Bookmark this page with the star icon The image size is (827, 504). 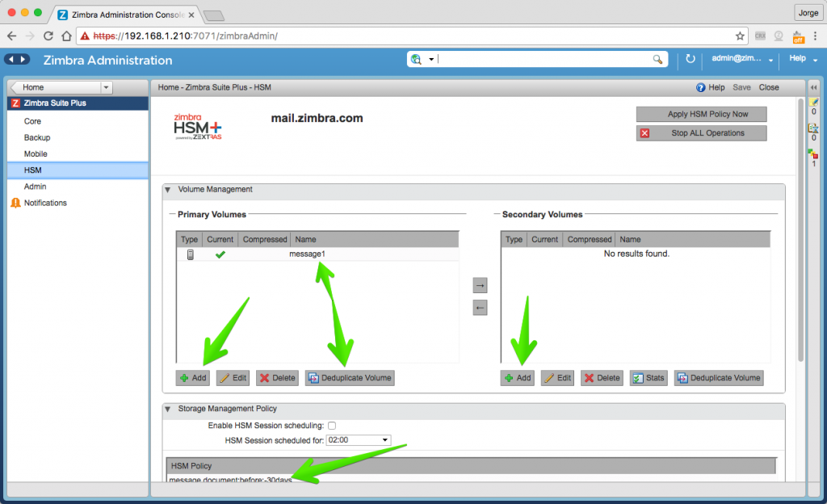click(x=740, y=36)
